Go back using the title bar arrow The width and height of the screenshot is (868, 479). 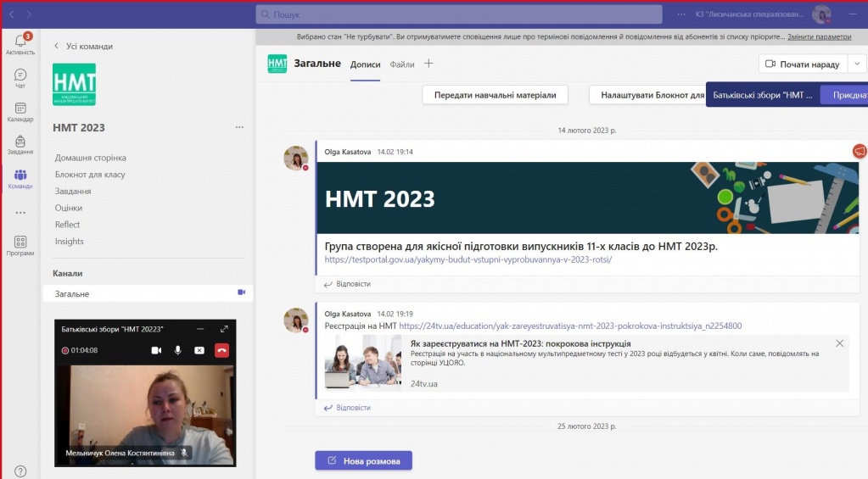(x=12, y=14)
